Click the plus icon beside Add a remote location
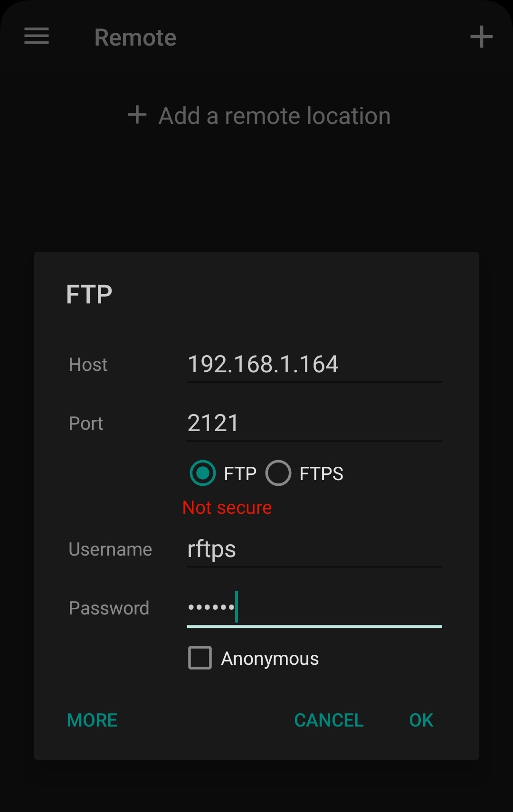The width and height of the screenshot is (513, 812). (x=137, y=115)
